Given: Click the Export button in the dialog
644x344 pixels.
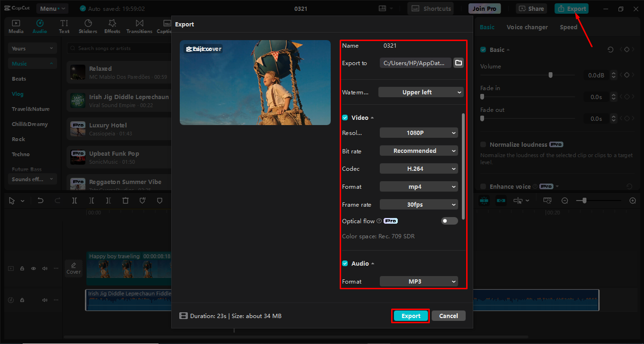Looking at the screenshot, I should point(410,316).
